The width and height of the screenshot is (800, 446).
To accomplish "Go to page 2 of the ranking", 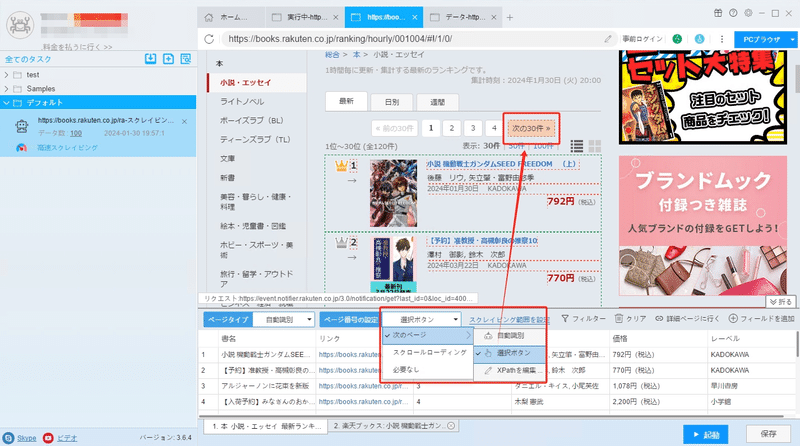I will pos(452,128).
